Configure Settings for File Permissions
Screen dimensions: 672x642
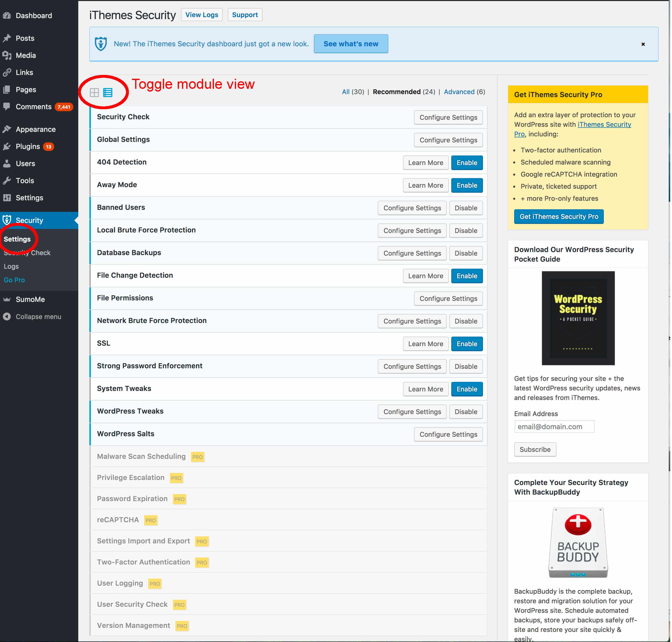point(448,298)
